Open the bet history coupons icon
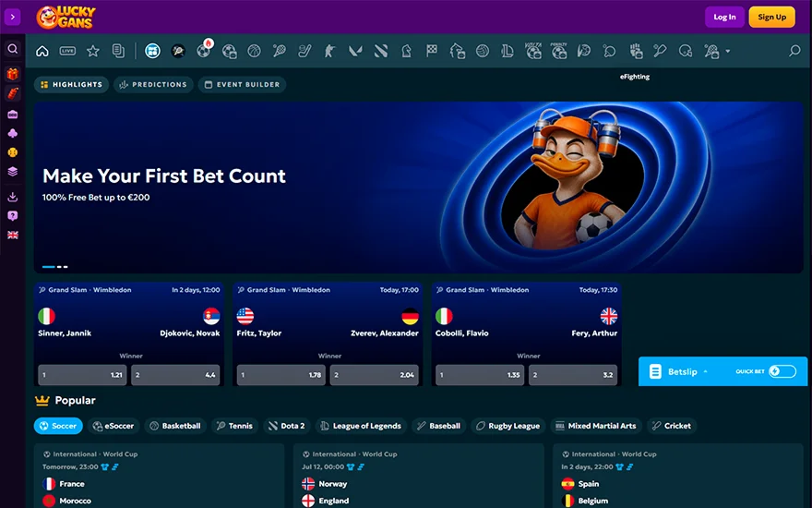This screenshot has height=508, width=812. (x=118, y=51)
